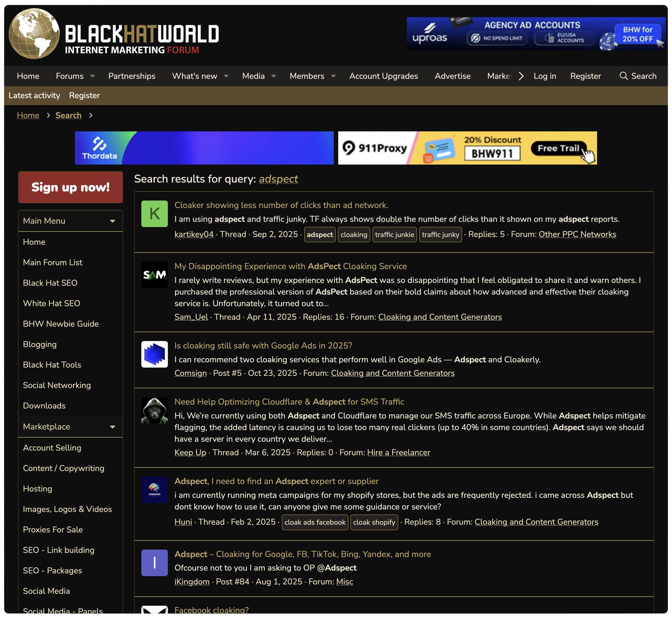
Task: Expand the Forums dropdown arrow
Action: click(x=92, y=76)
